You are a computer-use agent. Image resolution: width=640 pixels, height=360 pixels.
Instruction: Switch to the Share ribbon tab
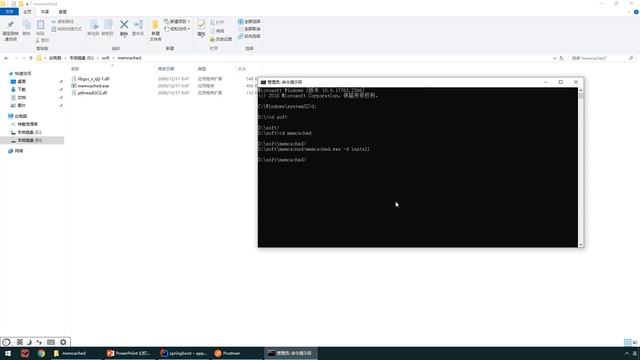coord(45,12)
